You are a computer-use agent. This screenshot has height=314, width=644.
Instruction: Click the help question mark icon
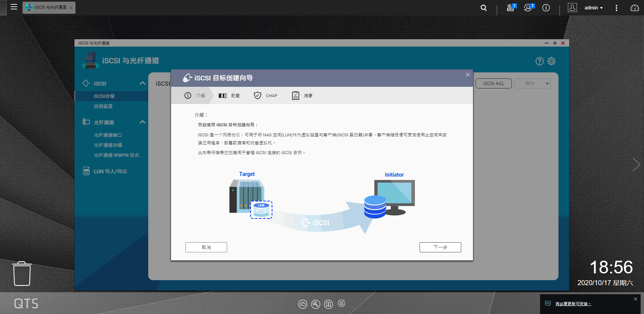tap(539, 61)
